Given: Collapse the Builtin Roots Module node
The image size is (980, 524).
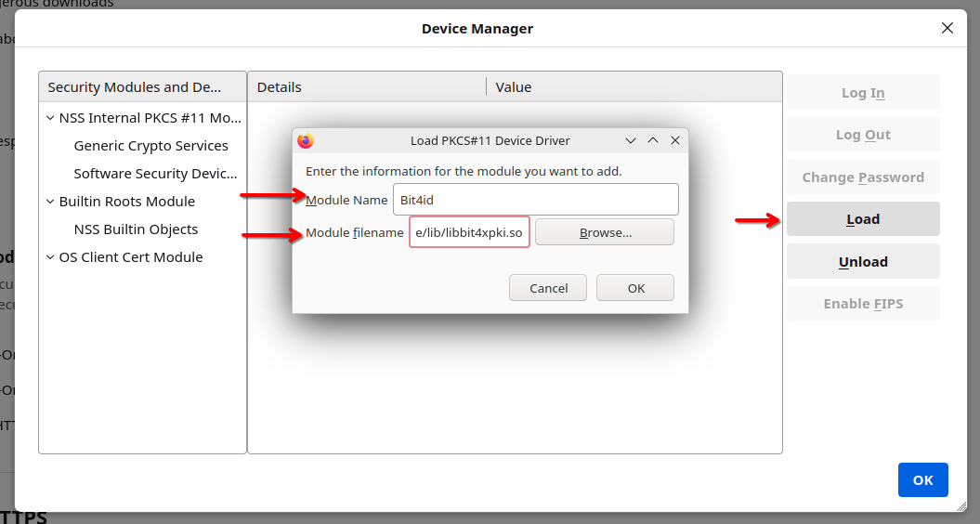Looking at the screenshot, I should pos(50,202).
